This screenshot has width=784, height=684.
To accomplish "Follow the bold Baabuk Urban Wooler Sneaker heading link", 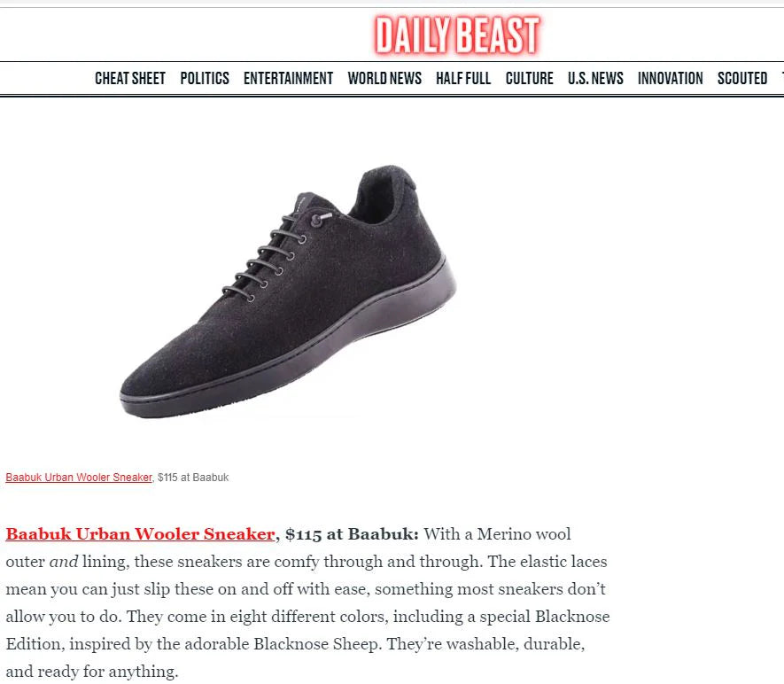I will (140, 534).
